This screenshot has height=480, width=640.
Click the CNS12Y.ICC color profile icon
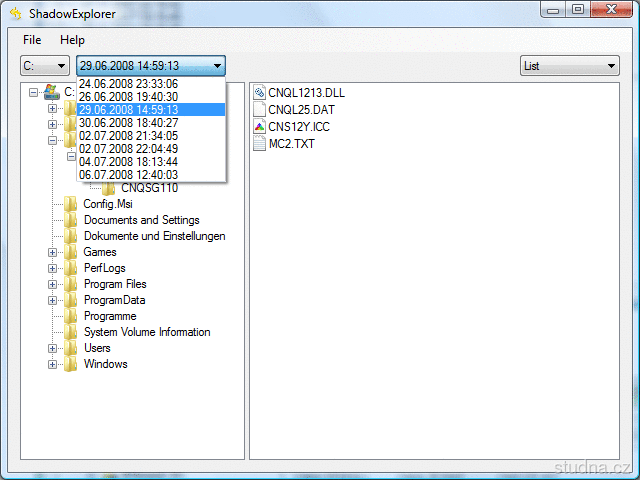pos(259,127)
